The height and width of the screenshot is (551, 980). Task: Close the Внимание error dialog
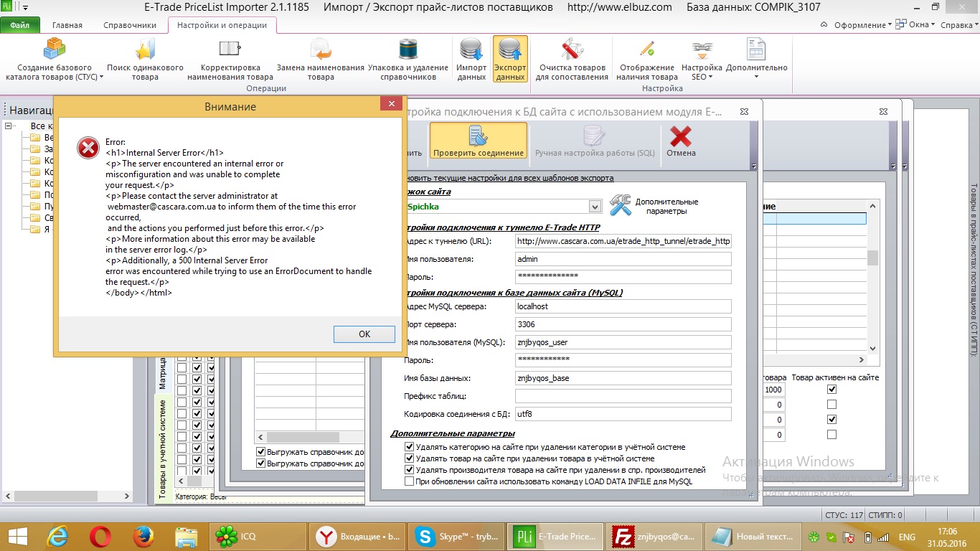392,105
